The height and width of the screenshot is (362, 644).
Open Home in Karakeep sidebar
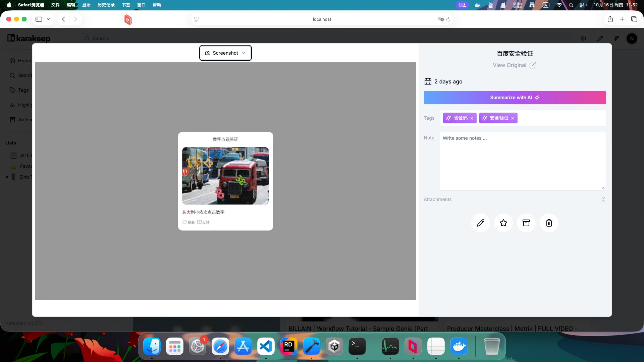[21, 61]
